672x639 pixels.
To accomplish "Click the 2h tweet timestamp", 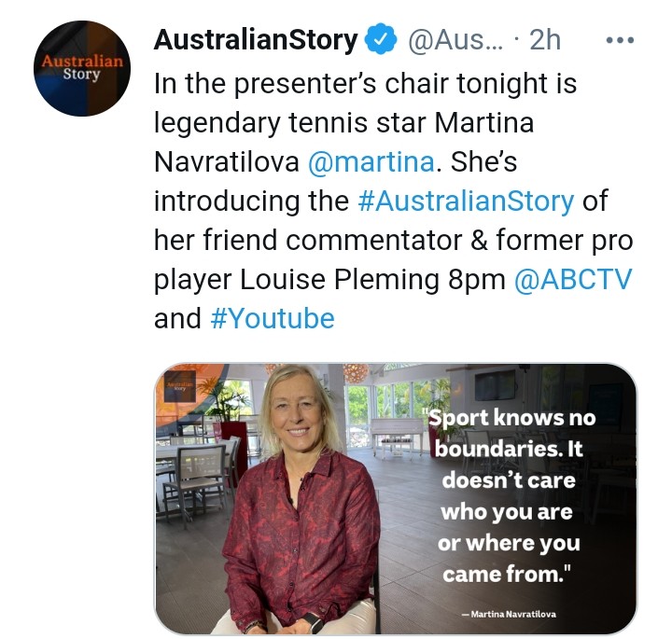I will pos(545,40).
